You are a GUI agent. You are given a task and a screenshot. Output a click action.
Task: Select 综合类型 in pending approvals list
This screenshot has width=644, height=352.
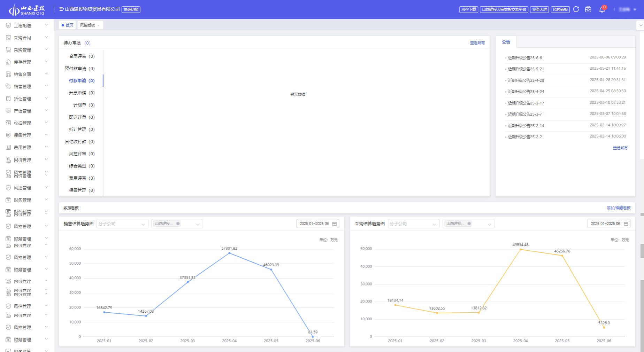click(x=82, y=166)
